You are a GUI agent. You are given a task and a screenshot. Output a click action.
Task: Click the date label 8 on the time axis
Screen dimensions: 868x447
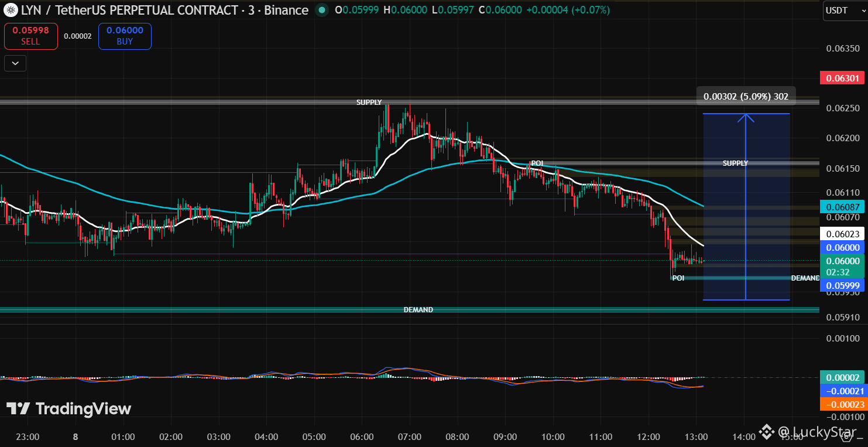pyautogui.click(x=76, y=436)
